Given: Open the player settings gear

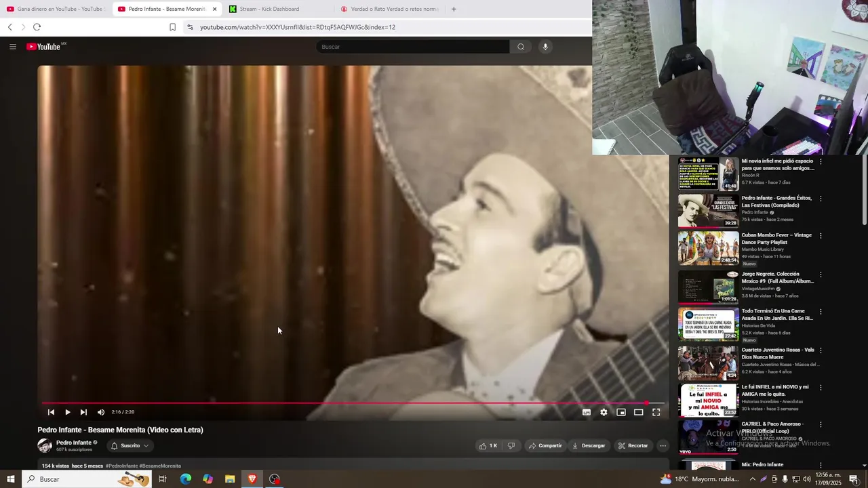Looking at the screenshot, I should pos(604,412).
